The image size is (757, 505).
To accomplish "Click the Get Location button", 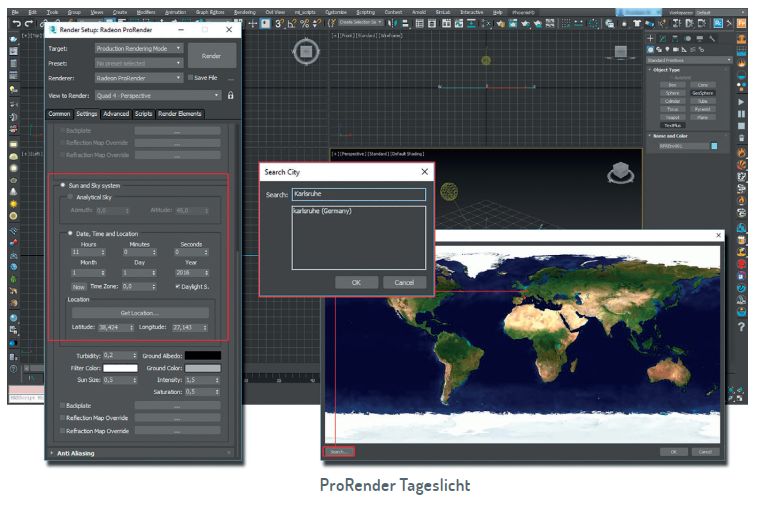I will tap(140, 313).
